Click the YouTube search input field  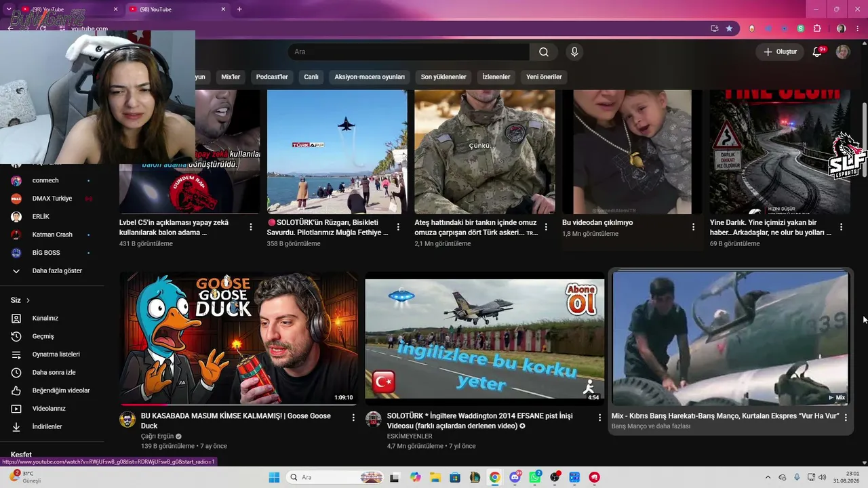[409, 52]
